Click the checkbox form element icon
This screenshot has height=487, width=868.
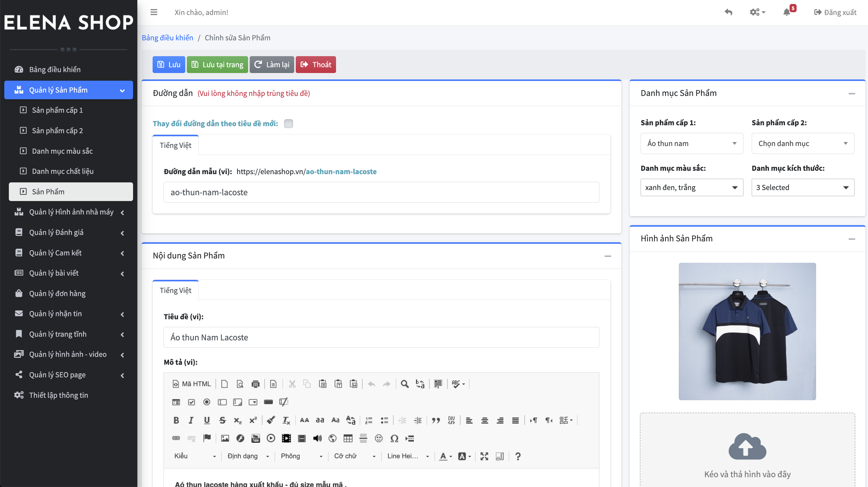(x=191, y=402)
